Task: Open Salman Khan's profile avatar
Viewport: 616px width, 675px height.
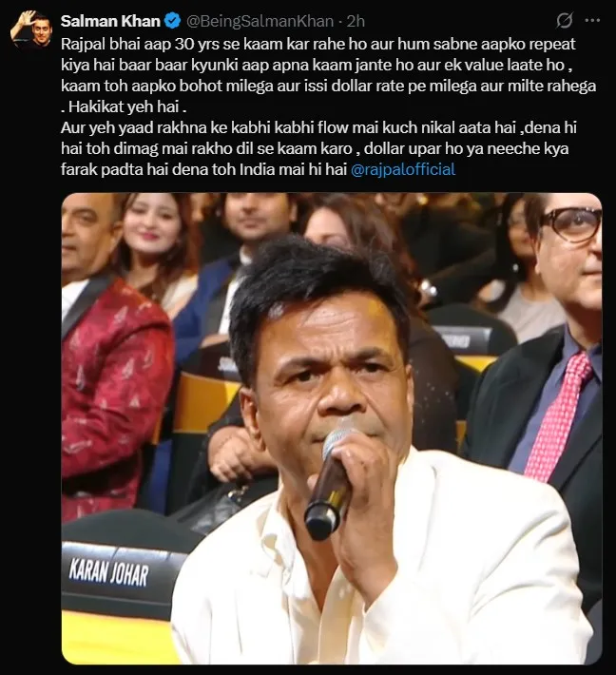Action: [x=29, y=29]
